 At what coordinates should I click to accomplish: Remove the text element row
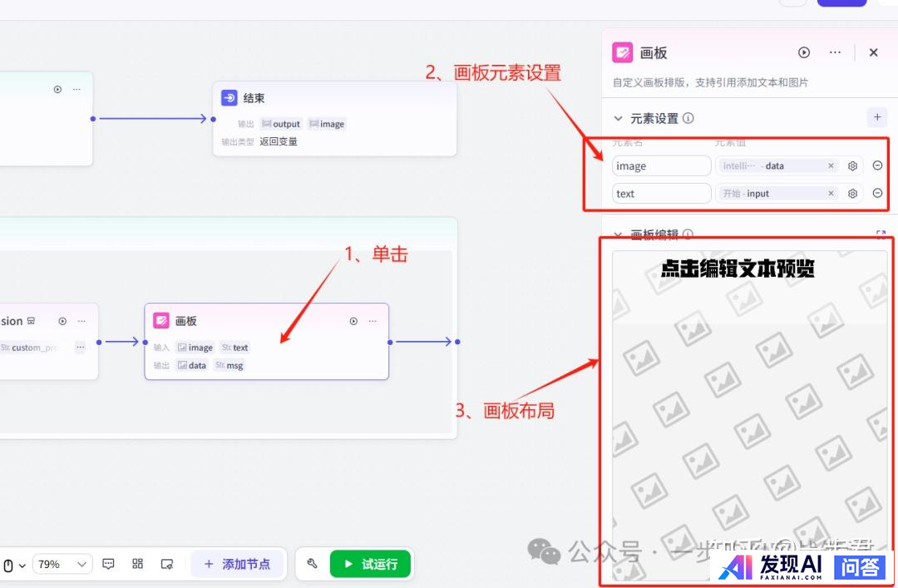point(877,193)
